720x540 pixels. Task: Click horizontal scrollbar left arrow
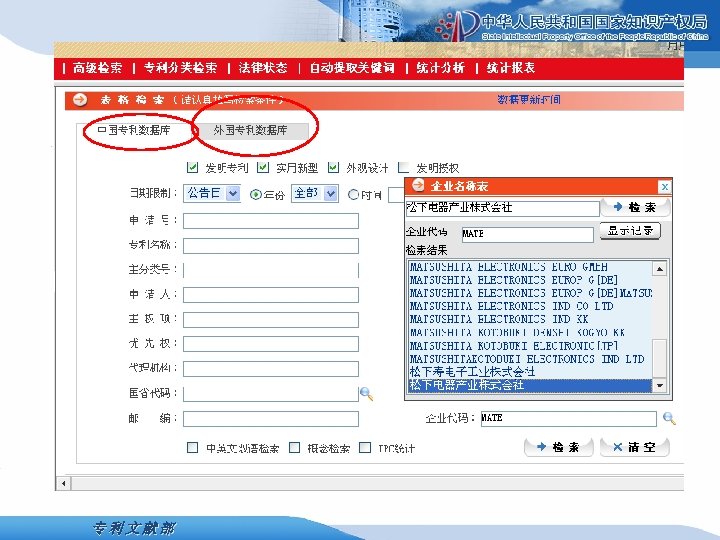point(63,483)
